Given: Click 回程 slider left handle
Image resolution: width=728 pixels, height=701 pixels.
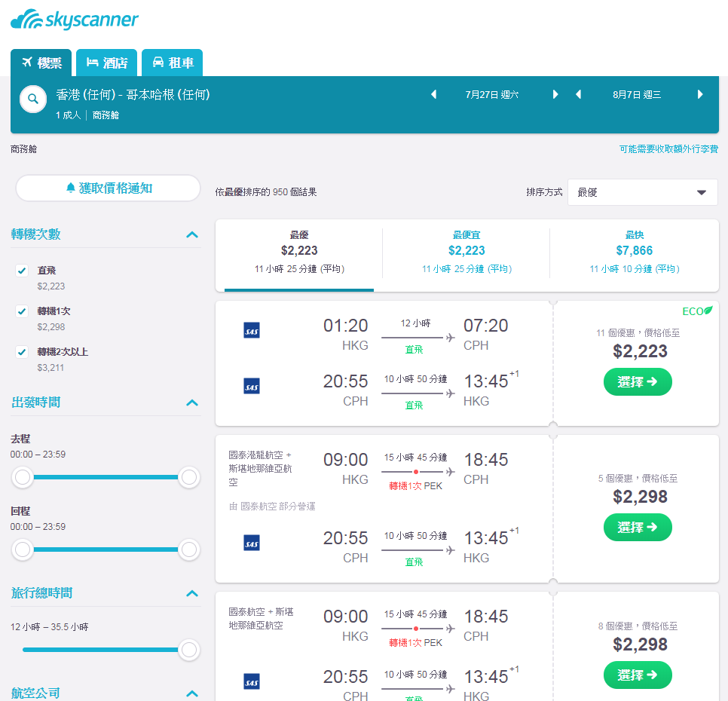Looking at the screenshot, I should coord(23,549).
